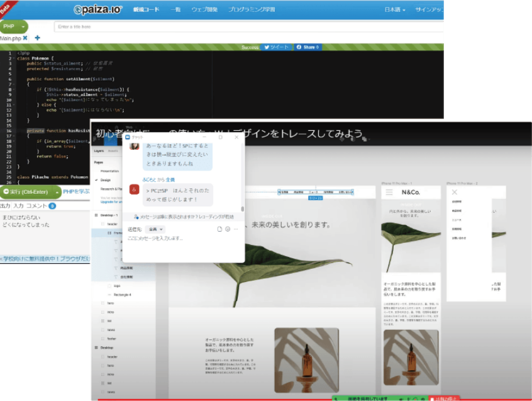This screenshot has width=532, height=401.
Task: Open the emoji picker in chat
Action: pyautogui.click(x=228, y=229)
